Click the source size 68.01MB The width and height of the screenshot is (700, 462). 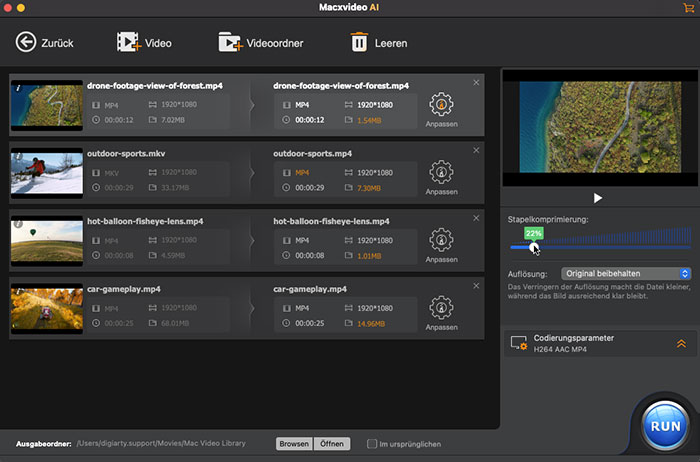(x=175, y=323)
